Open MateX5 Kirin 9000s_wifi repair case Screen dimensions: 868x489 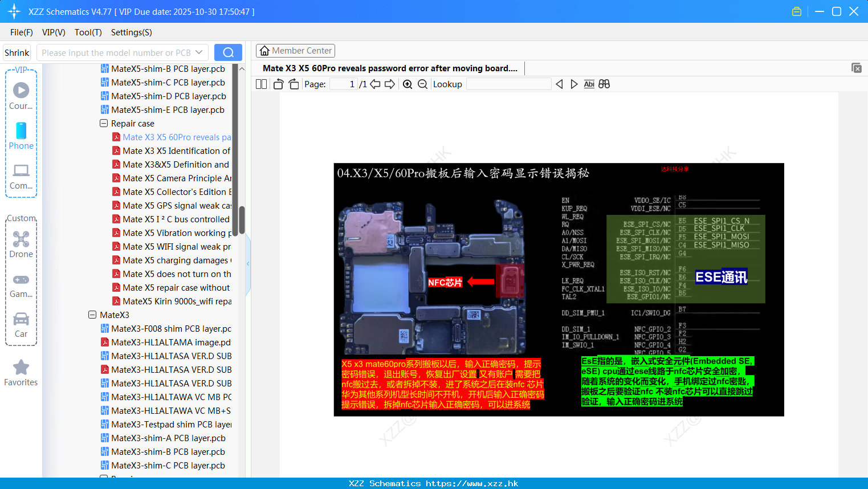(x=172, y=301)
